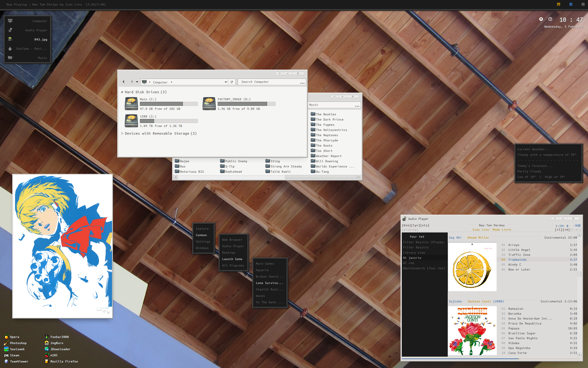Select the 02 red playlist
The height and width of the screenshot is (368, 588).
[x=424, y=263]
